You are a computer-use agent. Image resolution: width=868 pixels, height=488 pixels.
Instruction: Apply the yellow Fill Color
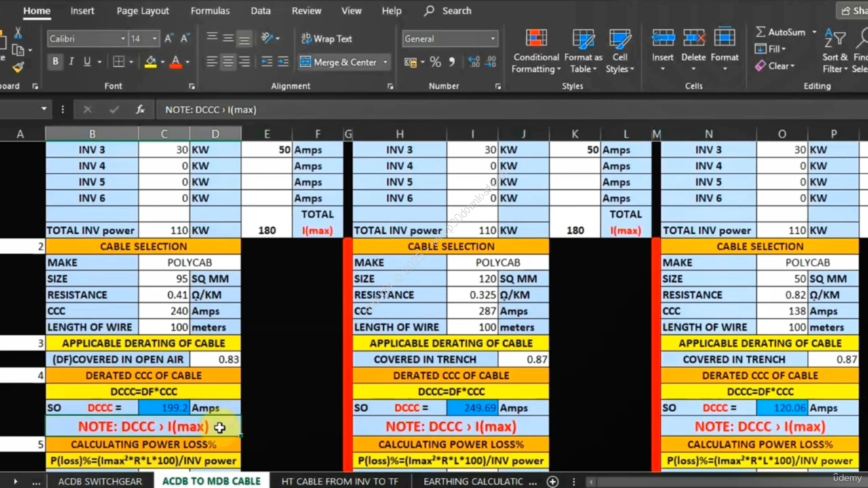pyautogui.click(x=151, y=62)
